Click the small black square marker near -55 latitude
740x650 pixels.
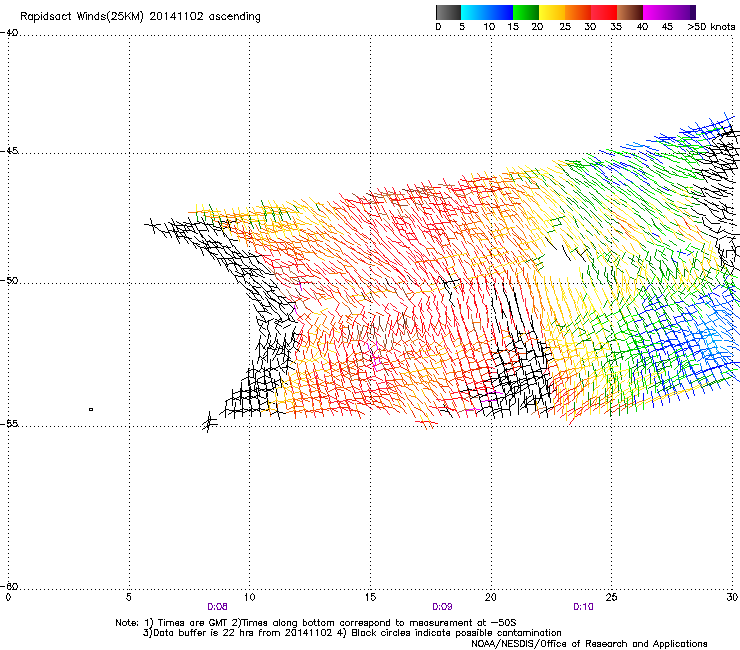pyautogui.click(x=91, y=410)
